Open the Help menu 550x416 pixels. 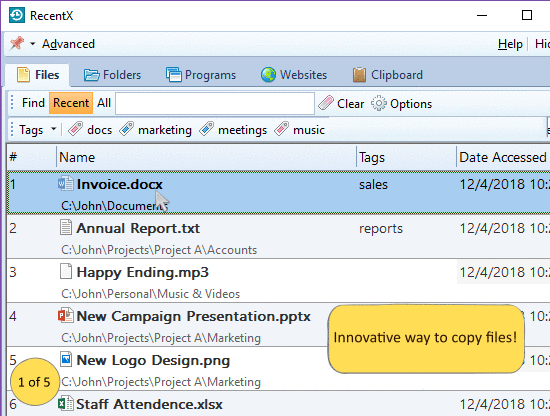510,44
